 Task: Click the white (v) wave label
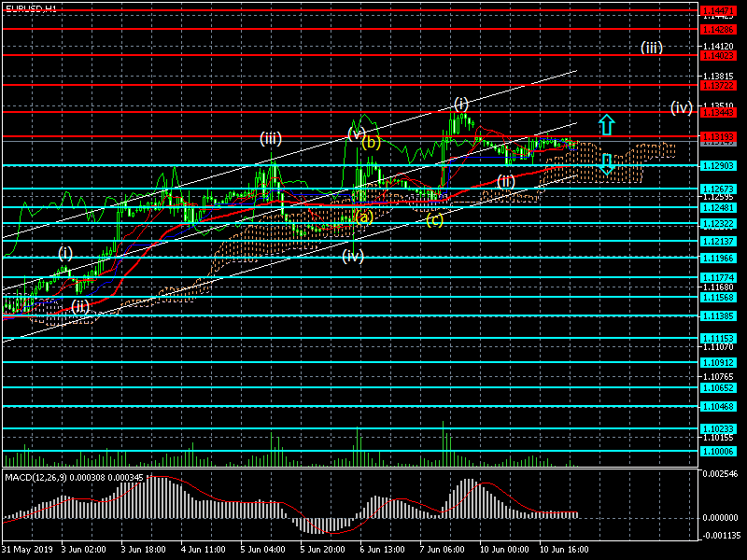pyautogui.click(x=355, y=133)
